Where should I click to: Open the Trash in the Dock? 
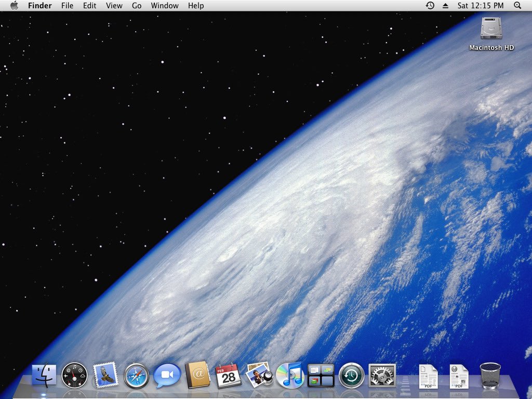coord(490,376)
